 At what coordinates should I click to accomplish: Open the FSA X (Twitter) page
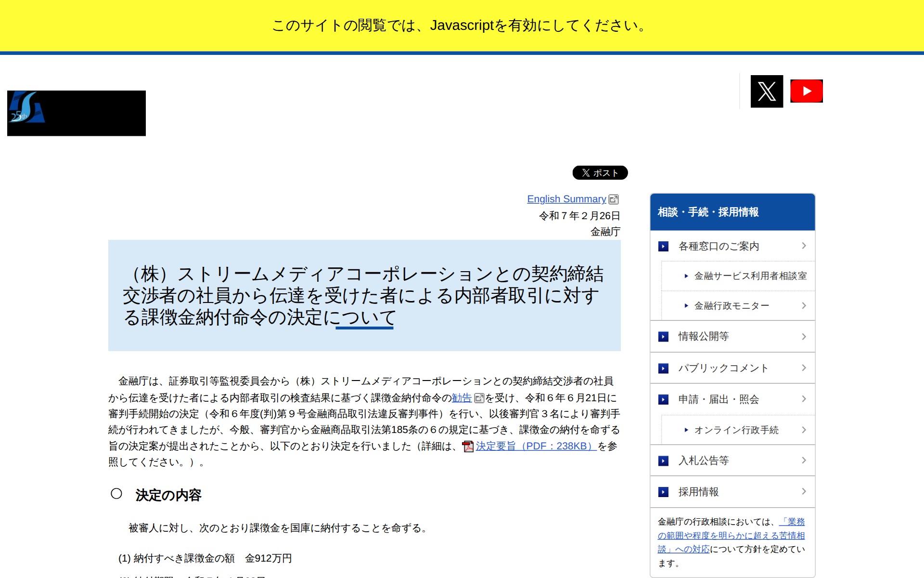pos(766,91)
